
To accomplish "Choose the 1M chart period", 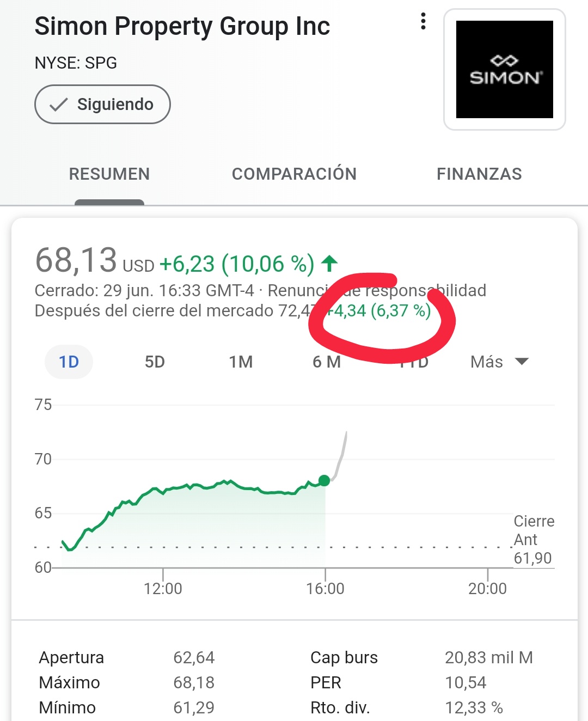I will 241,362.
